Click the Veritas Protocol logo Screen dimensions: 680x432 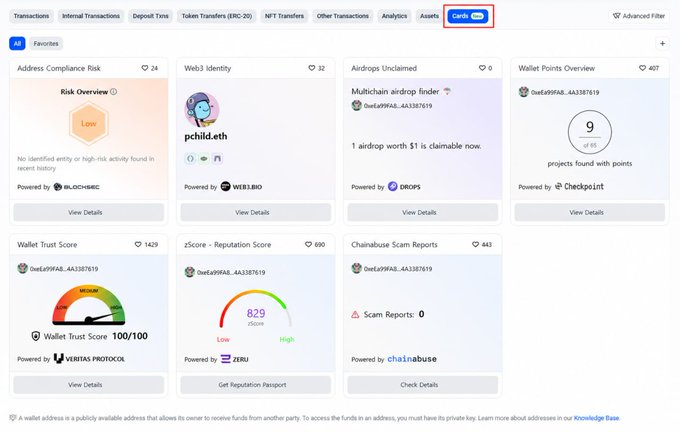click(89, 359)
